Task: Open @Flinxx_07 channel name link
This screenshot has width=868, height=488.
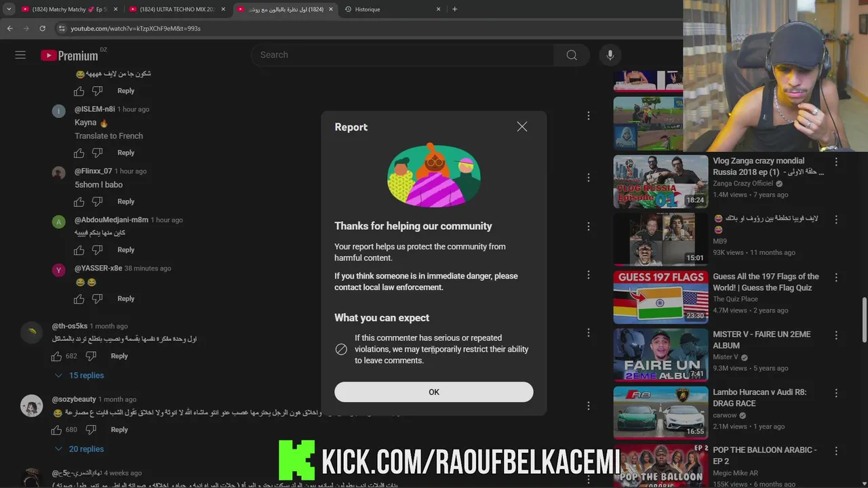Action: pos(93,171)
